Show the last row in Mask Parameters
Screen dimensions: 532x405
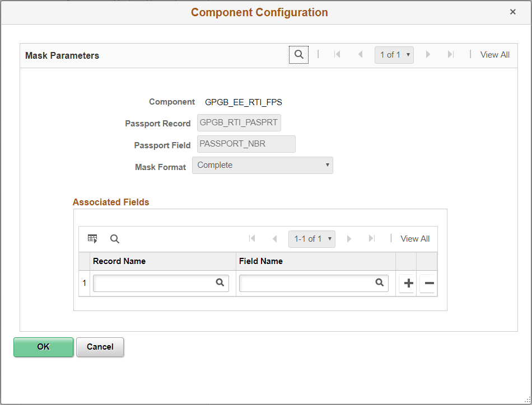click(451, 54)
